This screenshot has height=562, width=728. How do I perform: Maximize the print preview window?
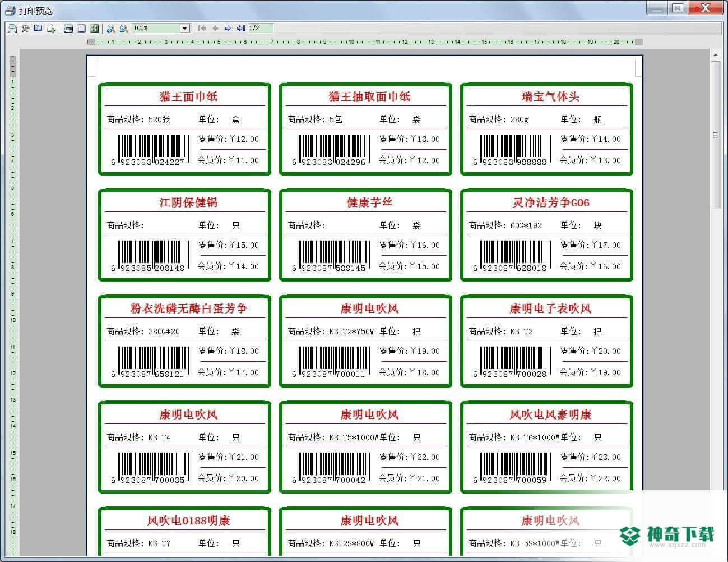click(x=678, y=8)
